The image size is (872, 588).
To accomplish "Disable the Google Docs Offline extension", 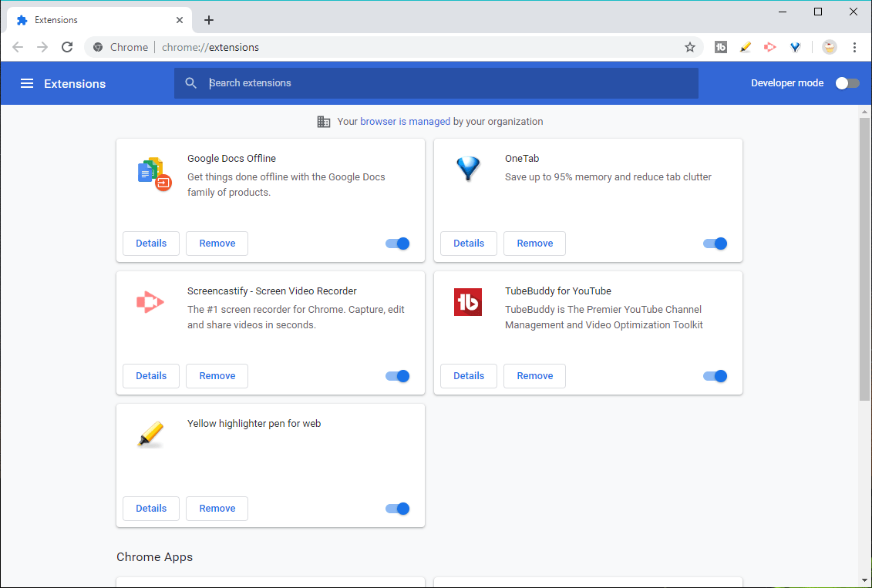I will 398,244.
